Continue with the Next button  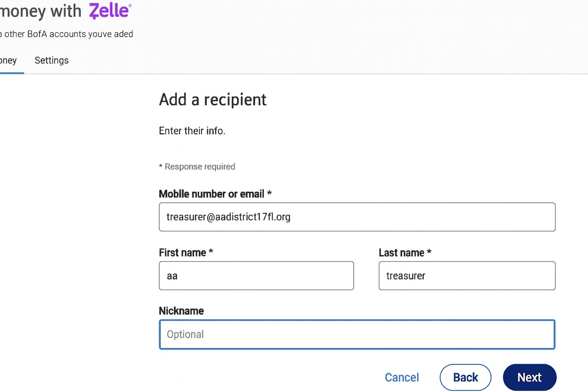pyautogui.click(x=529, y=377)
